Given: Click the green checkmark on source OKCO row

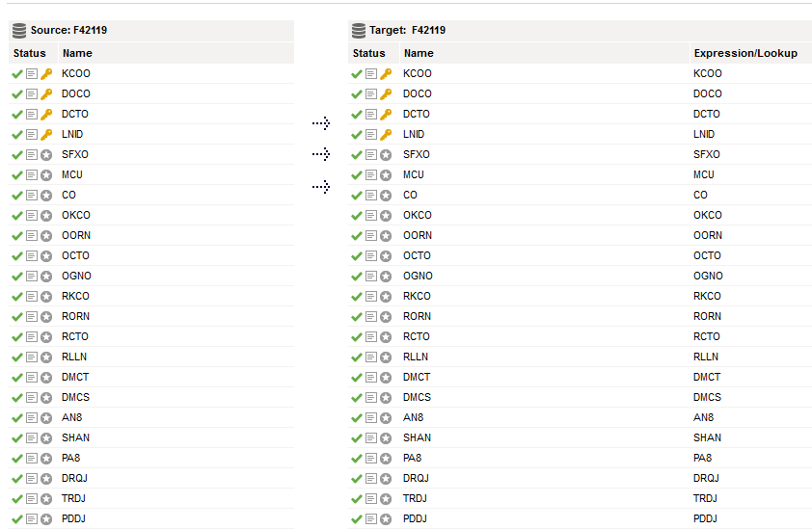Looking at the screenshot, I should pos(17,215).
